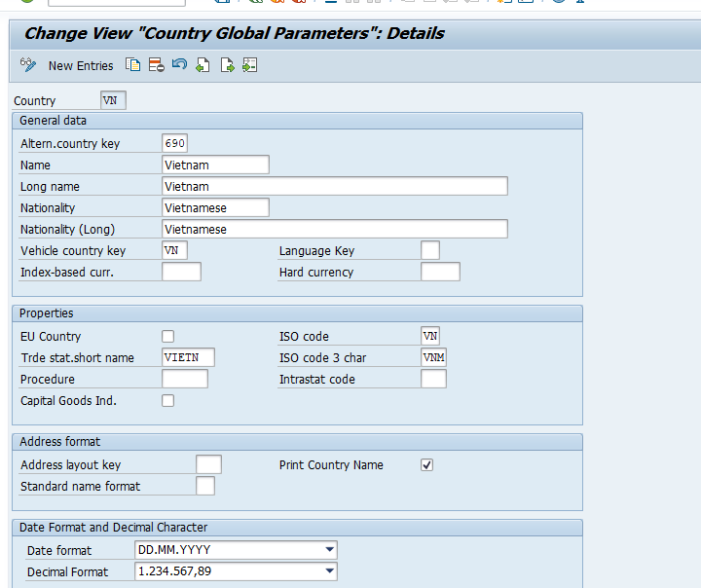Click the Print Country Name label
This screenshot has height=588, width=701.
coord(331,465)
